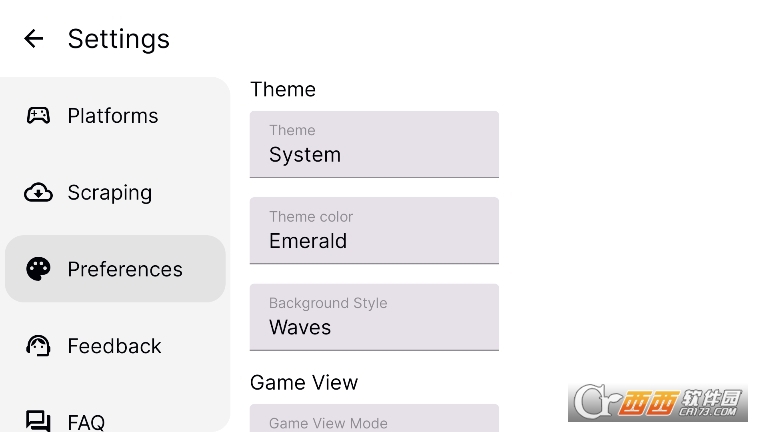Click the Emerald value text

click(x=308, y=241)
